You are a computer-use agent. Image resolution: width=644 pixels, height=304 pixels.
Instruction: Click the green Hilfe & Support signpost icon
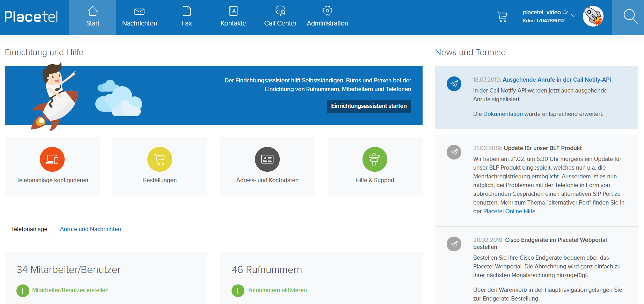(375, 159)
